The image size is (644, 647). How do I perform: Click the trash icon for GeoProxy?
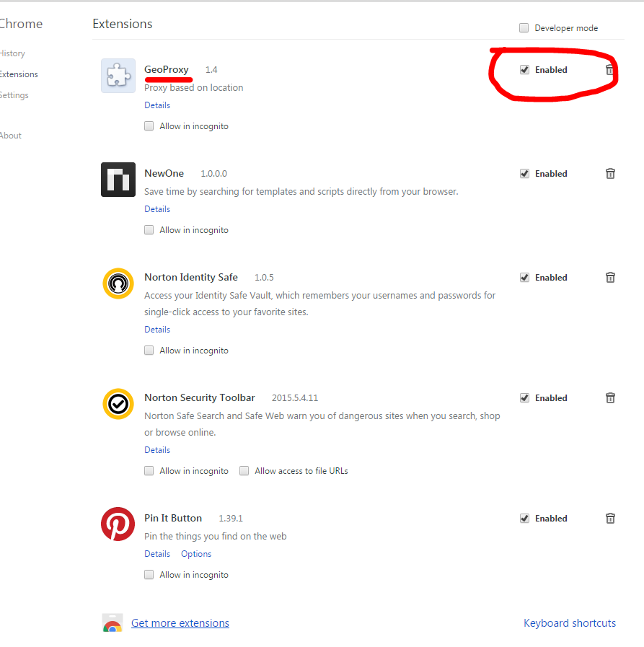click(610, 70)
